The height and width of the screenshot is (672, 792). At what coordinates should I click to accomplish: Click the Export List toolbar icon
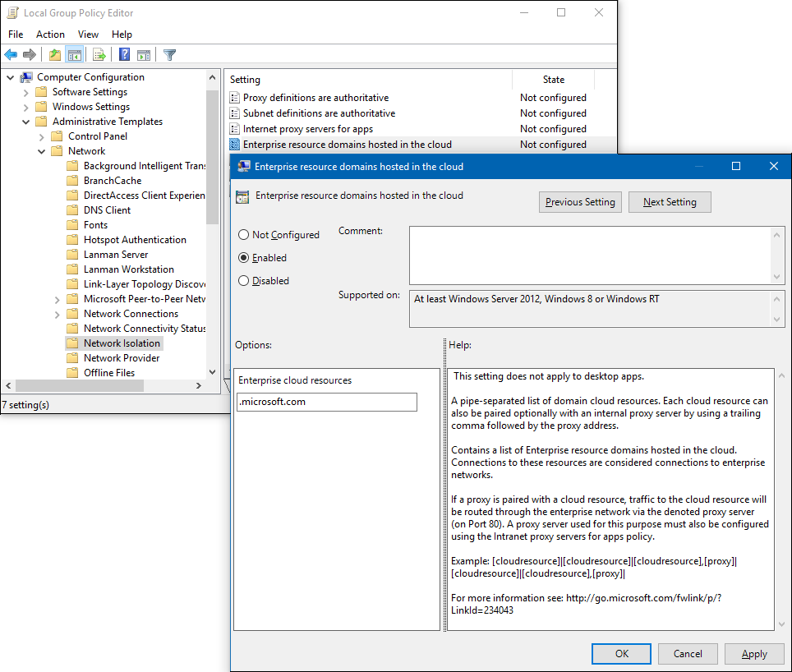98,54
